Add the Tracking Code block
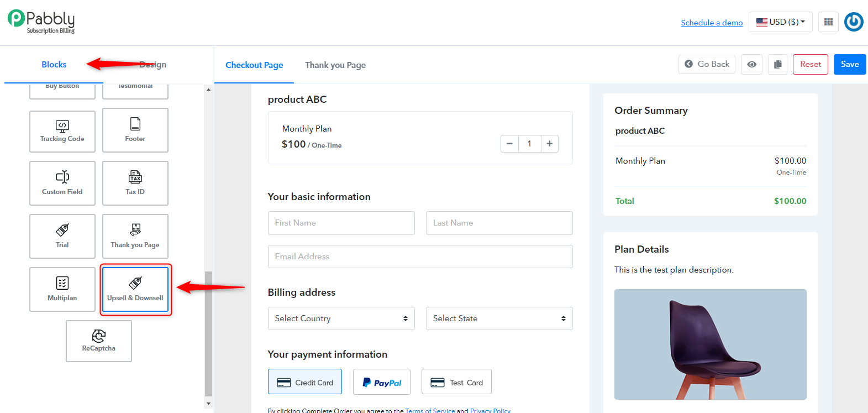Viewport: 868px width, 413px height. (62, 131)
